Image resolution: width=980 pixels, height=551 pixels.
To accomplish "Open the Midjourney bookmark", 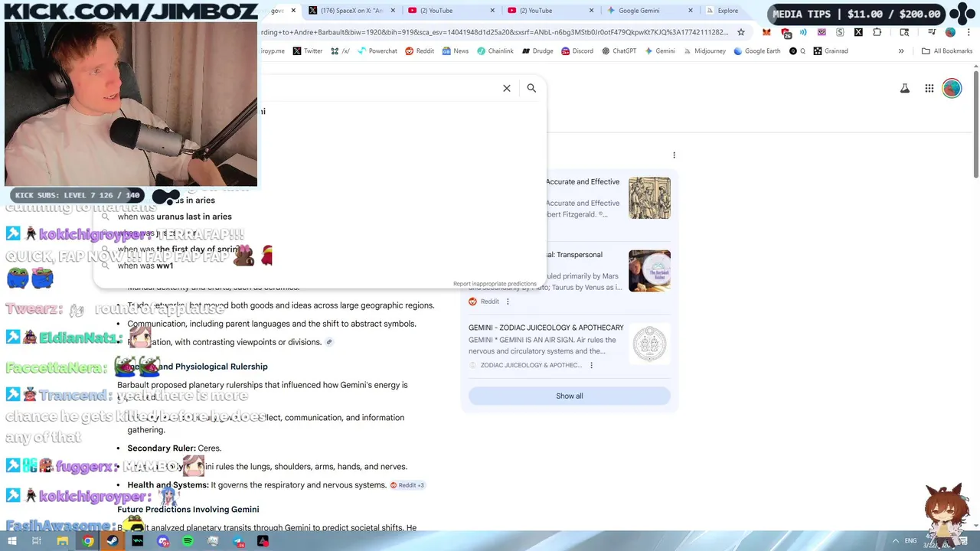I will click(704, 51).
